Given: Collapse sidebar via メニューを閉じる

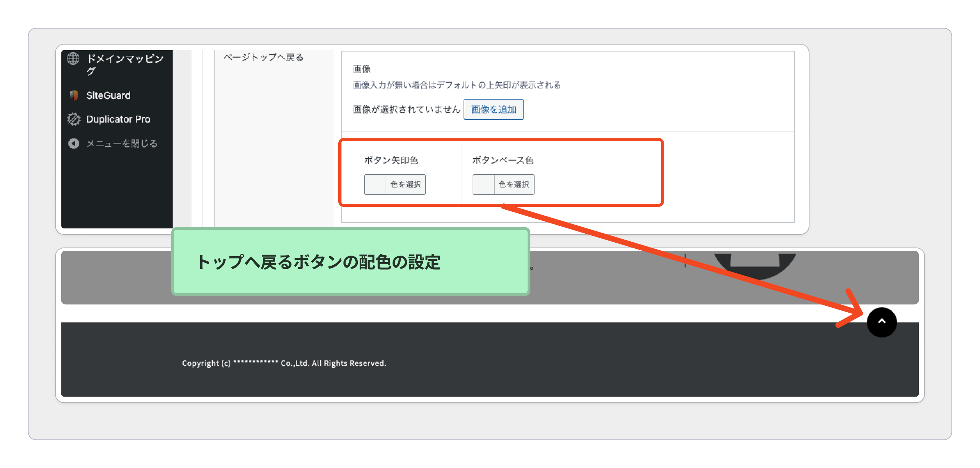Looking at the screenshot, I should (121, 143).
